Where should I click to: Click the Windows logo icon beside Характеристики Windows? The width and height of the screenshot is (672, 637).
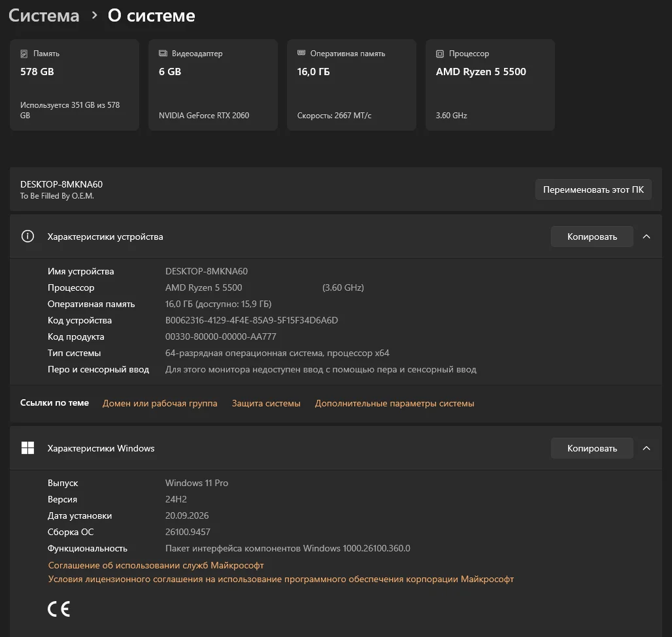pos(28,448)
